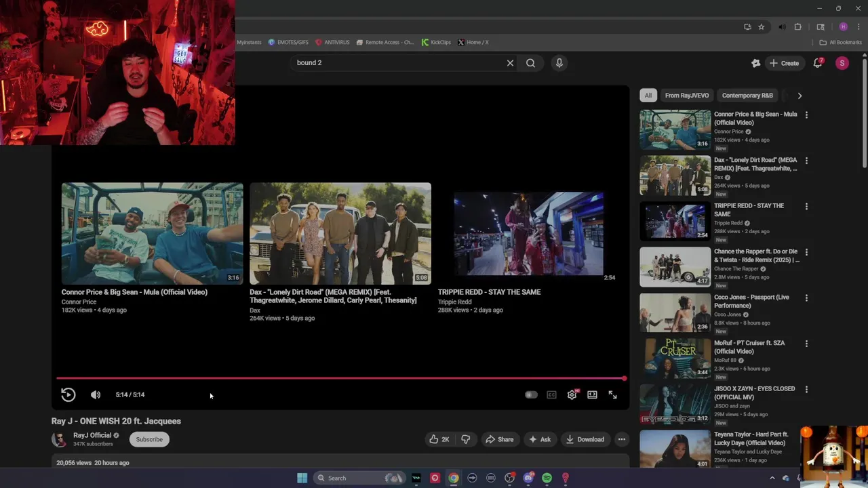Like the Ray J video

click(x=439, y=439)
